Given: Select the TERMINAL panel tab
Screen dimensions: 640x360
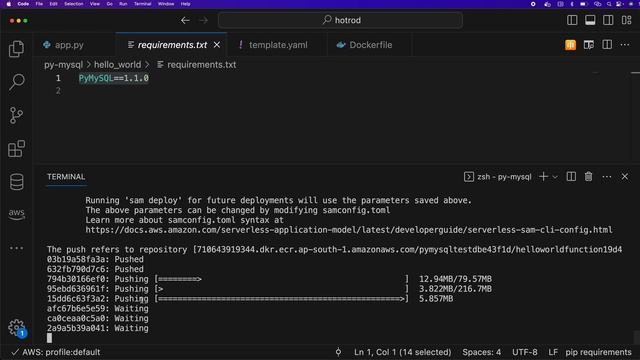Looking at the screenshot, I should 66,177.
